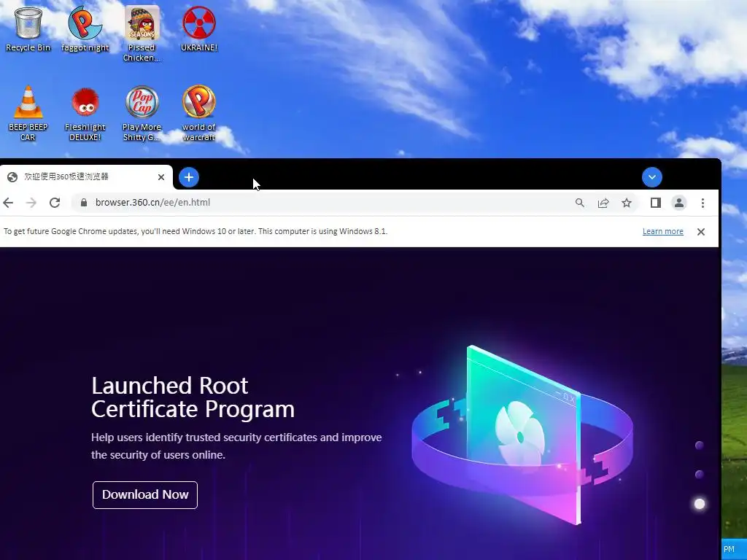The image size is (747, 560).
Task: Open a new tab with the plus button
Action: pyautogui.click(x=189, y=177)
